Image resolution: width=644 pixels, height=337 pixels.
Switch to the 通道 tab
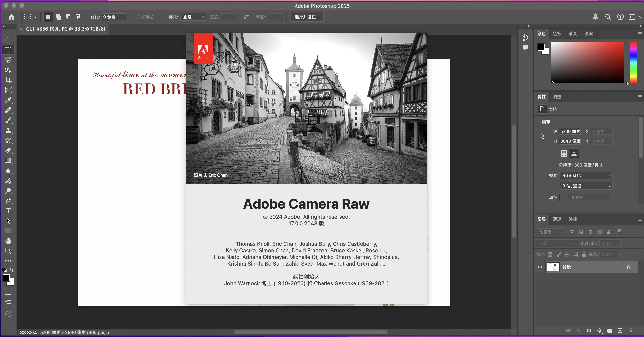click(x=557, y=219)
